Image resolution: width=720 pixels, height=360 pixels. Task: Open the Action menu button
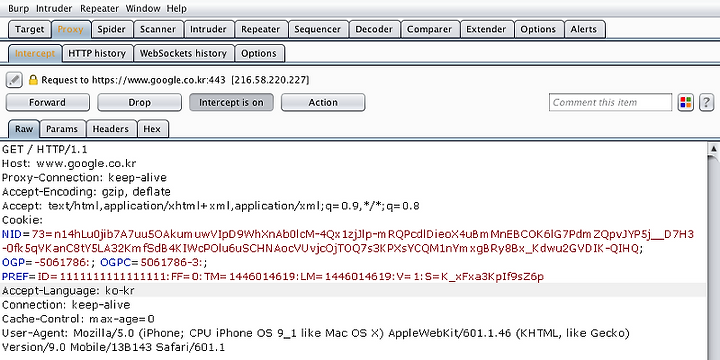click(323, 102)
